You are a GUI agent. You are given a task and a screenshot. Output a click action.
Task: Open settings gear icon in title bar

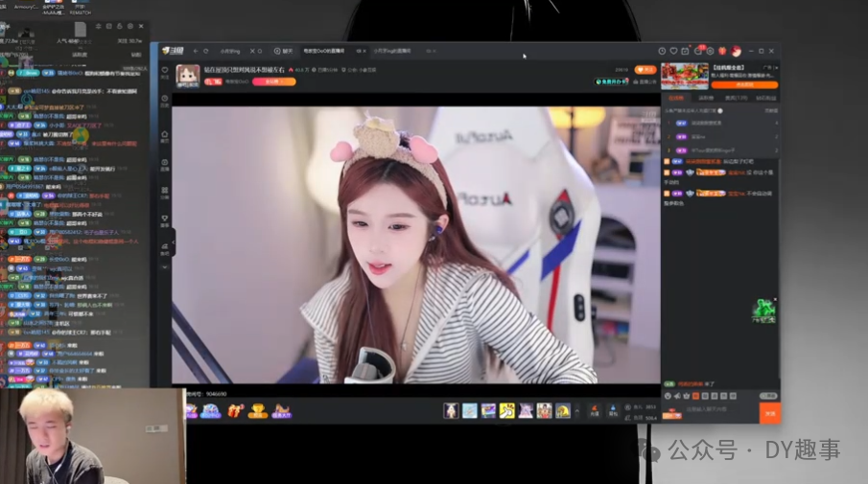(x=711, y=51)
